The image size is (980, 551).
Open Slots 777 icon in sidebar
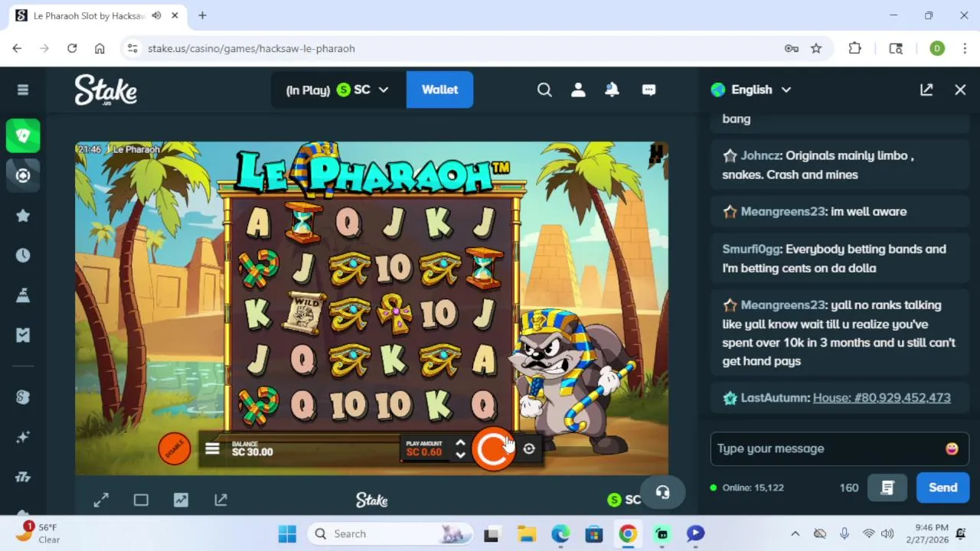click(23, 477)
